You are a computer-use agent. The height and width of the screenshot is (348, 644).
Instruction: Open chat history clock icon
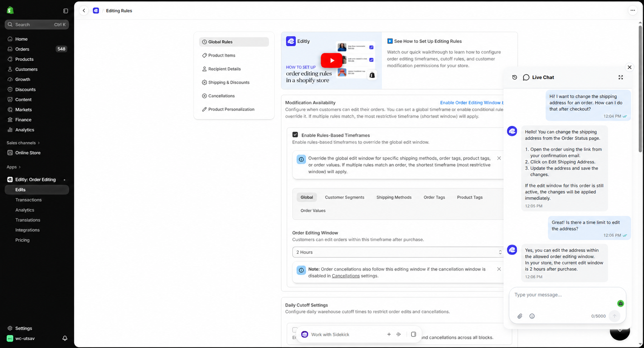coord(514,77)
